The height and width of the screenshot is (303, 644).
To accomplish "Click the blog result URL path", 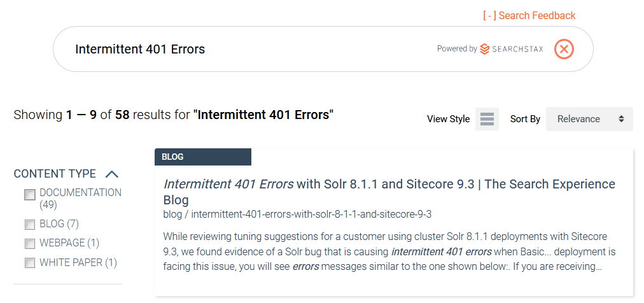I will coord(297,215).
